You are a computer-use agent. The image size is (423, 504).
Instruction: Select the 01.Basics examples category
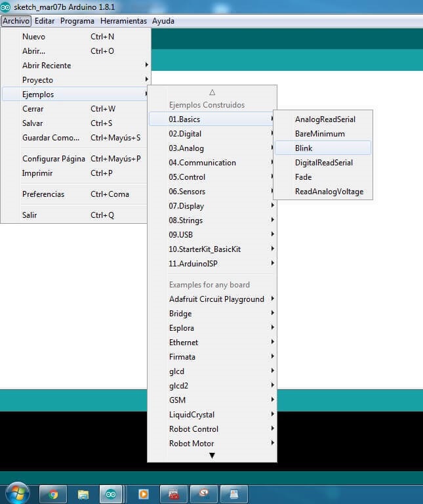(212, 119)
